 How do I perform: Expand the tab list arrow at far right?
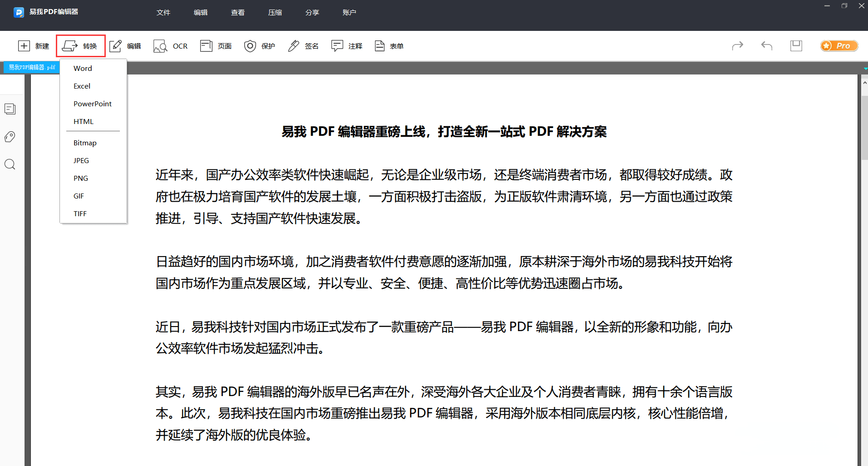[x=865, y=69]
